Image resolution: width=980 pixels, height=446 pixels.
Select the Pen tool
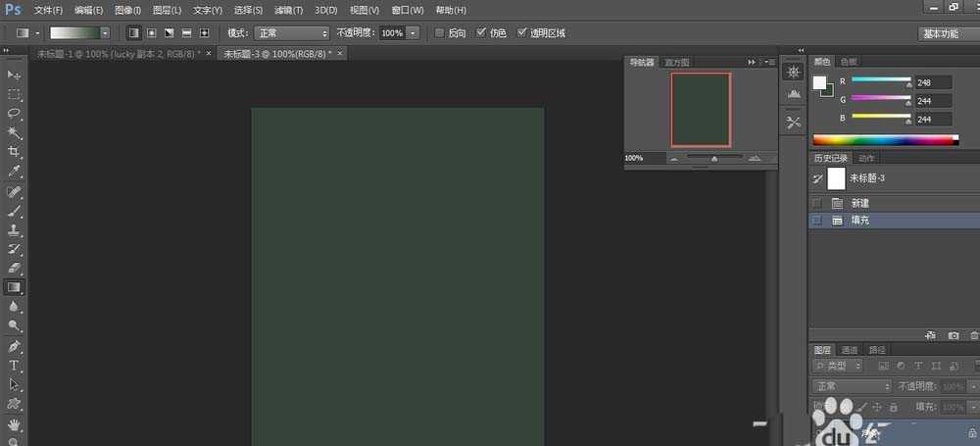[x=14, y=346]
